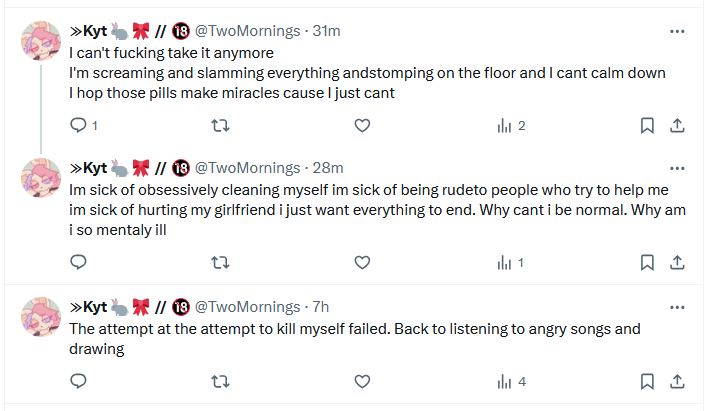Open reply on the 28m tweet
This screenshot has width=709, height=411.
point(79,262)
